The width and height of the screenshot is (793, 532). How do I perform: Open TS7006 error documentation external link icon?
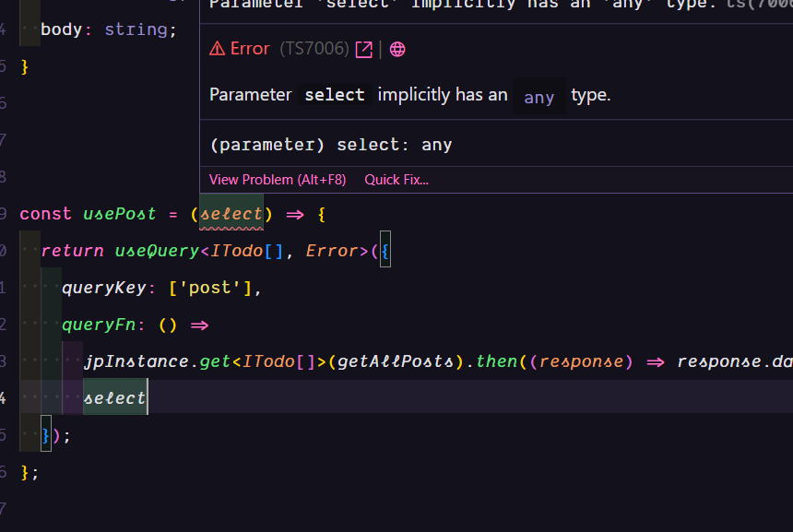[363, 49]
